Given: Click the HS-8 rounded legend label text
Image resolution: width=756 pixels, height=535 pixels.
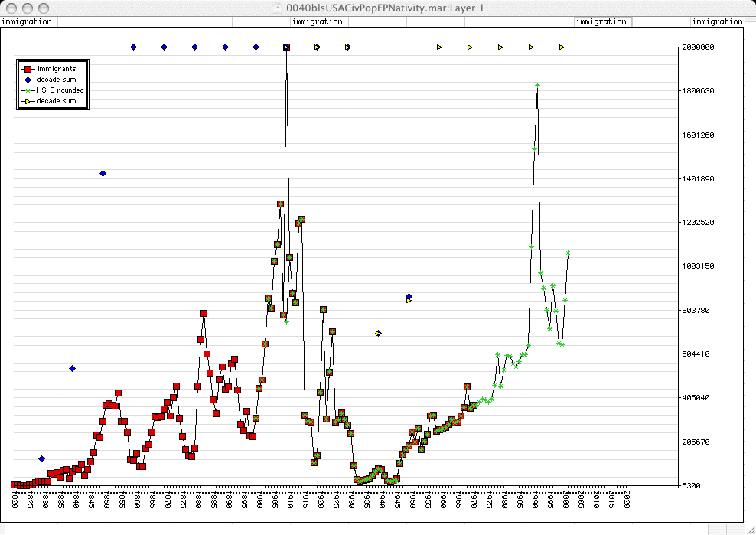Looking at the screenshot, I should point(60,90).
